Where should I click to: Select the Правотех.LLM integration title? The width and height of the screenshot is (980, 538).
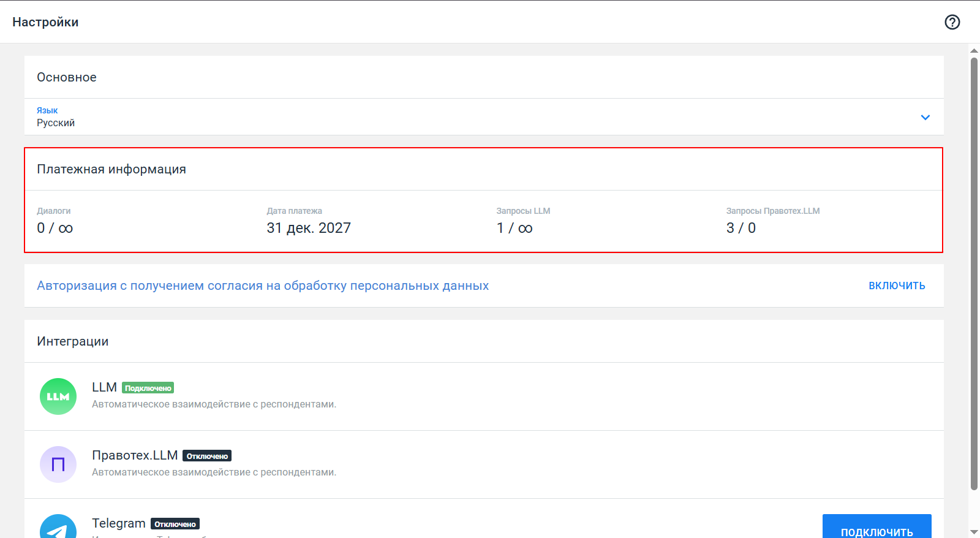pyautogui.click(x=135, y=455)
